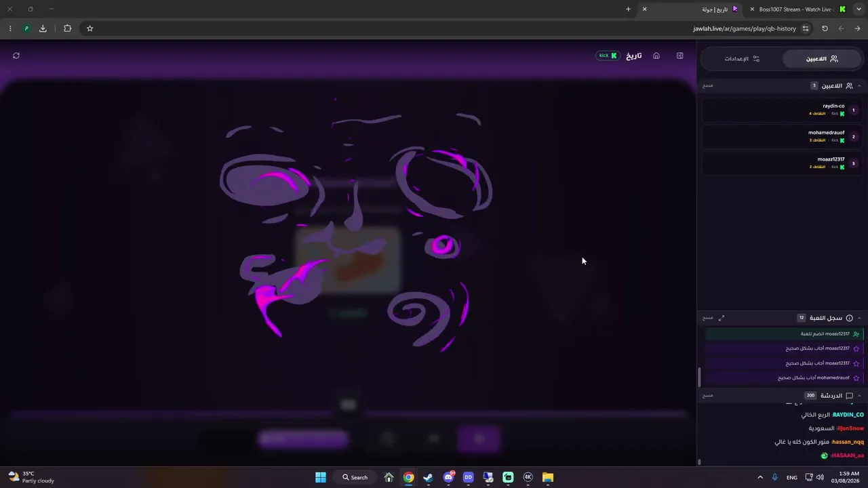
Task: Clear the chat with مسح
Action: coord(707,396)
